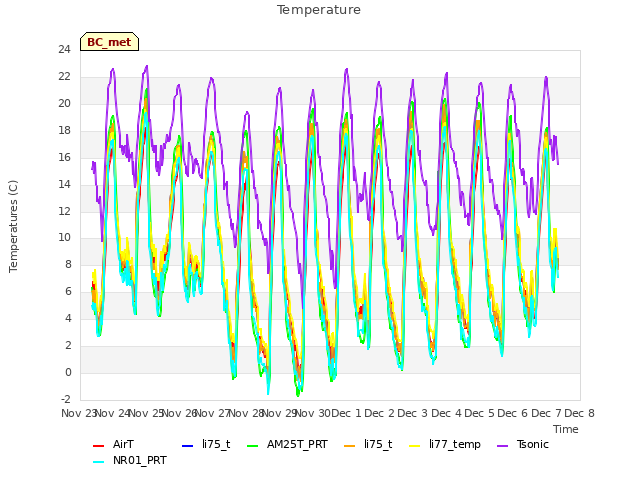Screen dimensions: 640x480
Task: Click the green AM25T_PRT legend swatch
Action: point(253,445)
